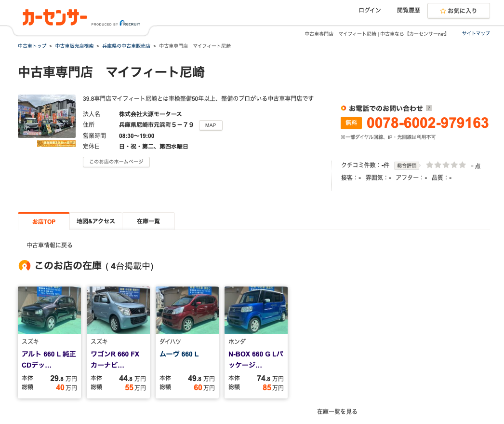Click the orange inventory section icon

coord(25,266)
